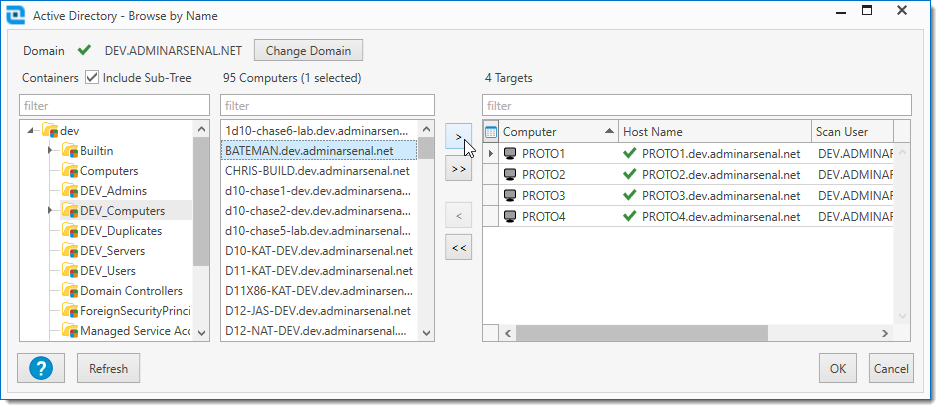Screen dimensions: 941x410
Task: Click the column chooser grid icon
Action: coord(490,132)
